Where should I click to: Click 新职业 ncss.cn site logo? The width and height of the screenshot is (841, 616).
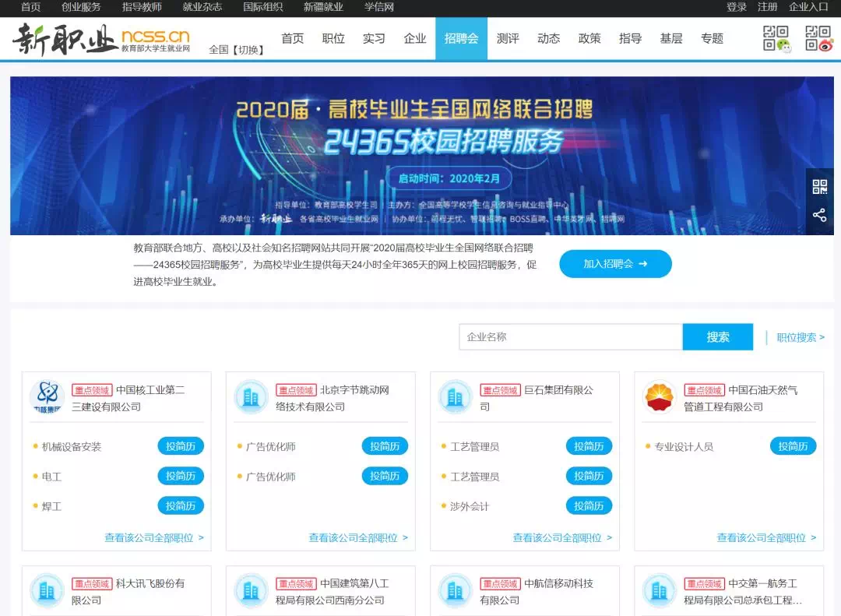[x=101, y=39]
